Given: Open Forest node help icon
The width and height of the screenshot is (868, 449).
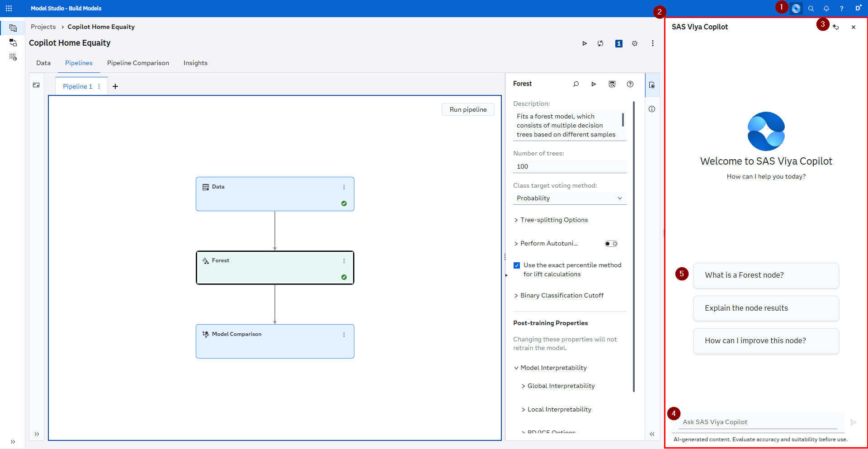Looking at the screenshot, I should [630, 84].
